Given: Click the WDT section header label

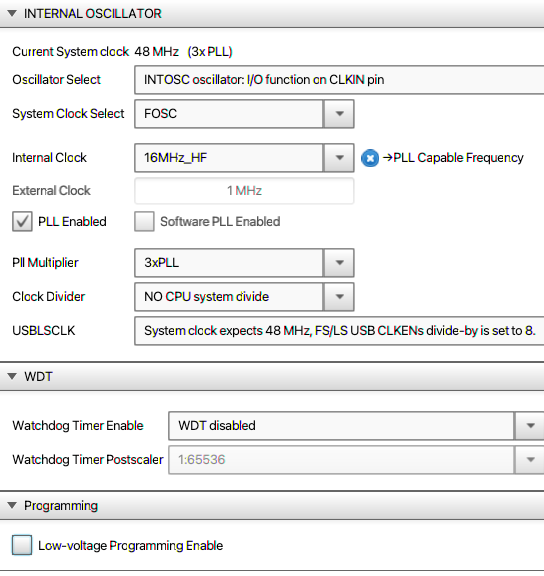Looking at the screenshot, I should coord(38,377).
